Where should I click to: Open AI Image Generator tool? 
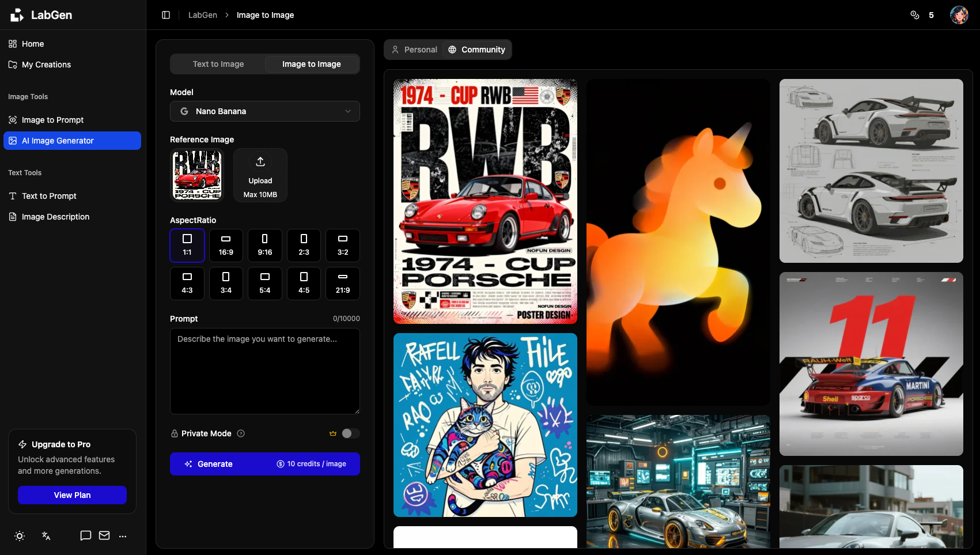coord(73,141)
